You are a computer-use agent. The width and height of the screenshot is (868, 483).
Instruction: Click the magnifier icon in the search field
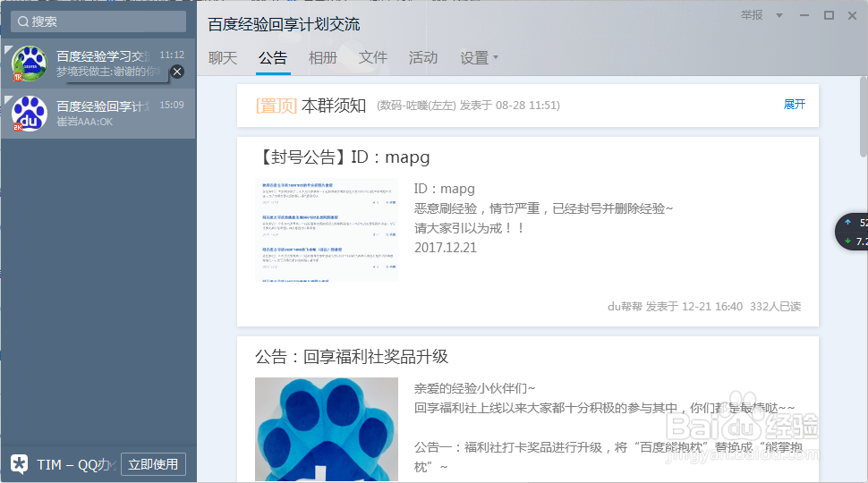coord(22,21)
